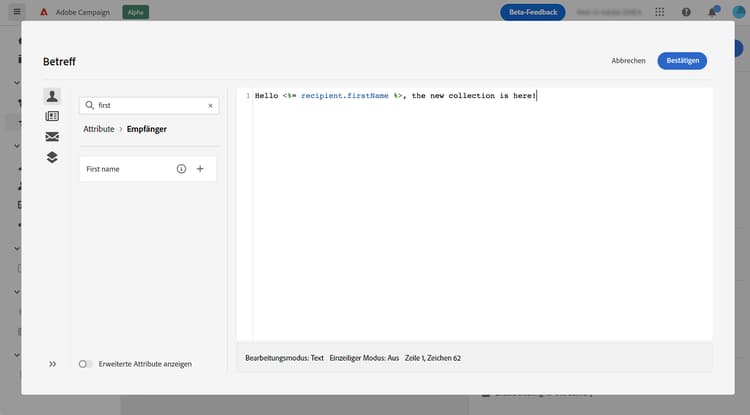Click recipient.firstName expression in editor
The height and width of the screenshot is (415, 750).
tap(344, 96)
